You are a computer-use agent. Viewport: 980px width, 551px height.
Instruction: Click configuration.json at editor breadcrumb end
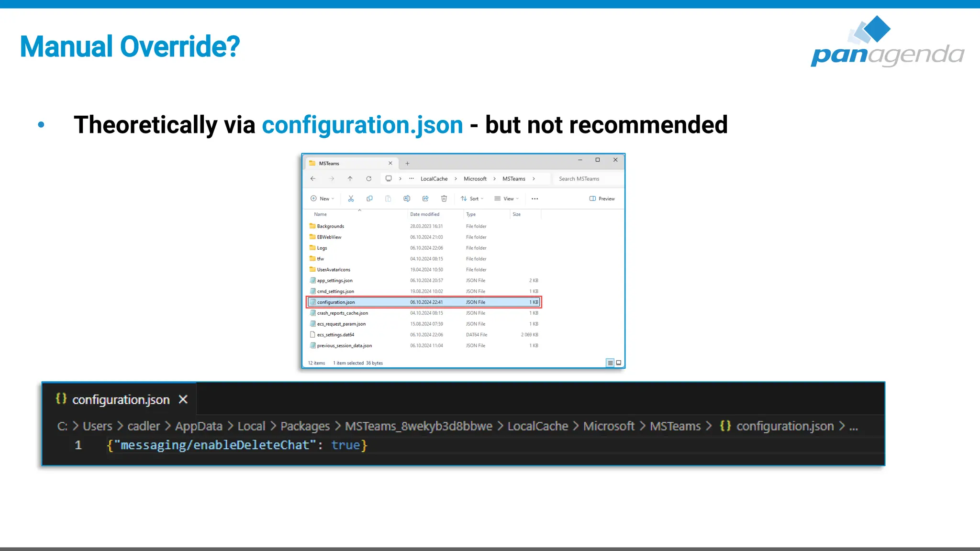pos(785,426)
